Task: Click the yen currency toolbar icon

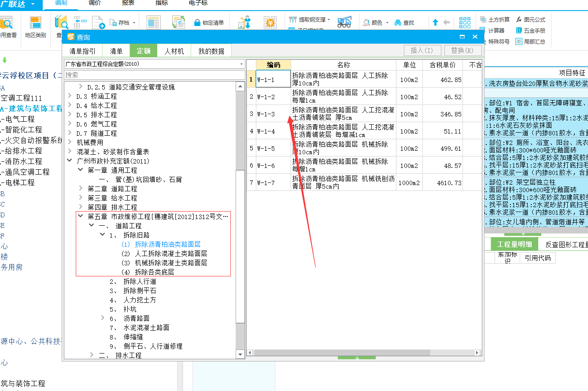Action: click(270, 23)
